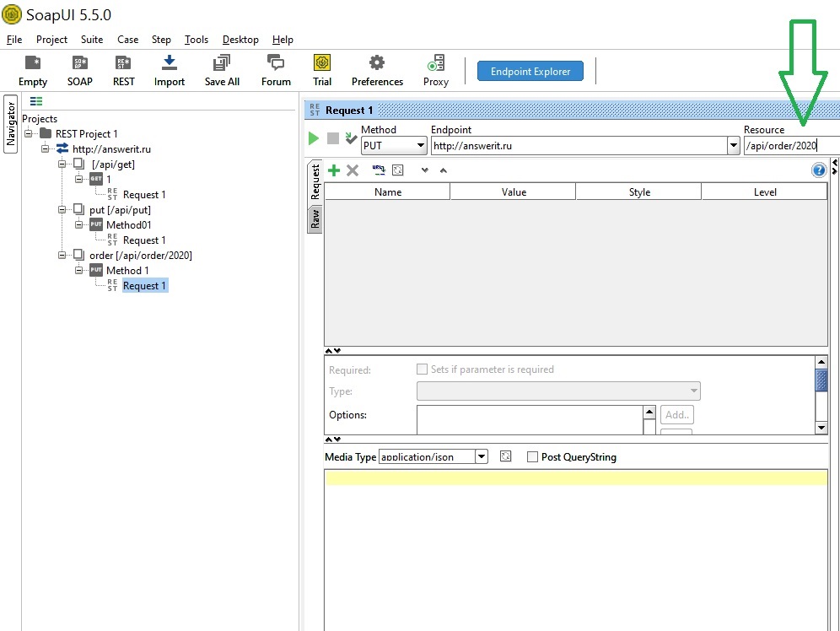The image size is (840, 631).
Task: Click the parameter details scrollbar down arrow
Action: tap(821, 428)
